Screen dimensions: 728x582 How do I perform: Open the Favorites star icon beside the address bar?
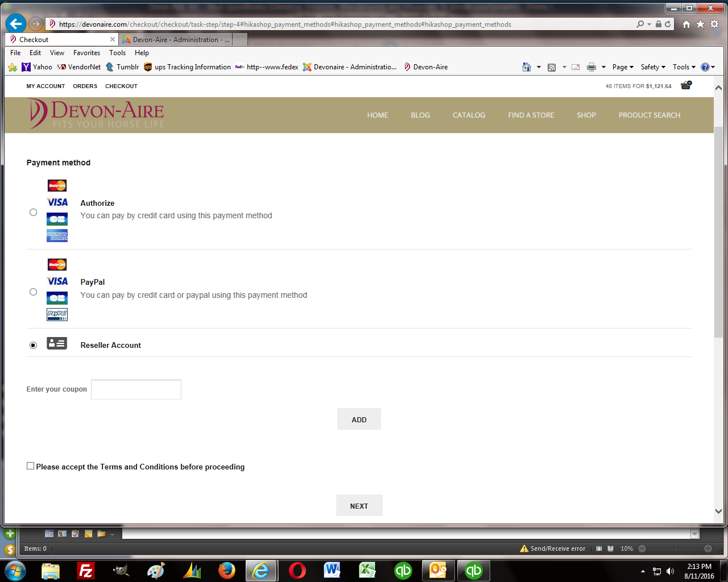point(700,24)
